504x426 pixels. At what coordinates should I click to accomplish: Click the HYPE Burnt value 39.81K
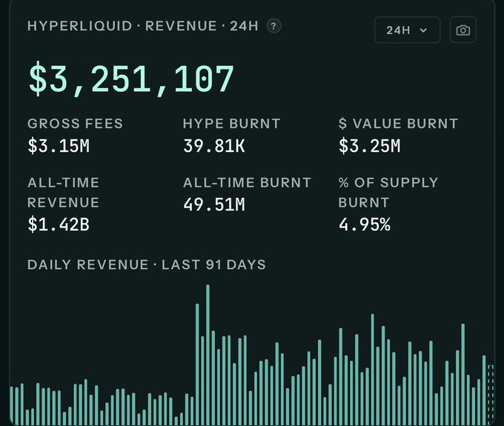click(x=214, y=146)
